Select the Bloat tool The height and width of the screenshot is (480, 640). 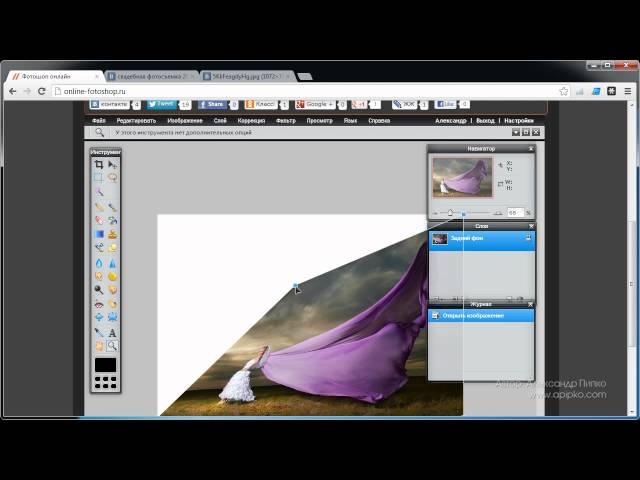click(x=99, y=317)
